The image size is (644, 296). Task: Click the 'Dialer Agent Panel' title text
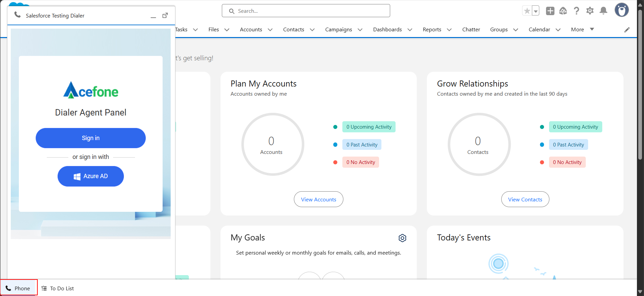pyautogui.click(x=91, y=112)
